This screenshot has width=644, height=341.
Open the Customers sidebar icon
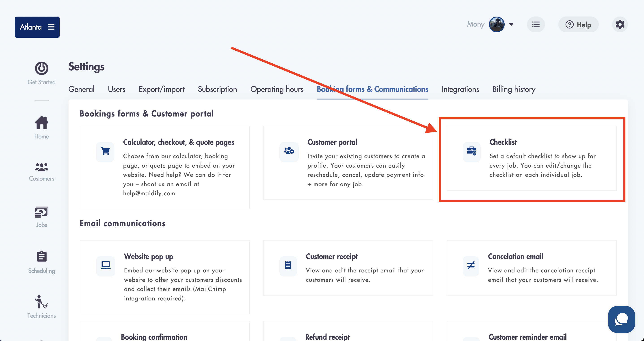coord(41,167)
